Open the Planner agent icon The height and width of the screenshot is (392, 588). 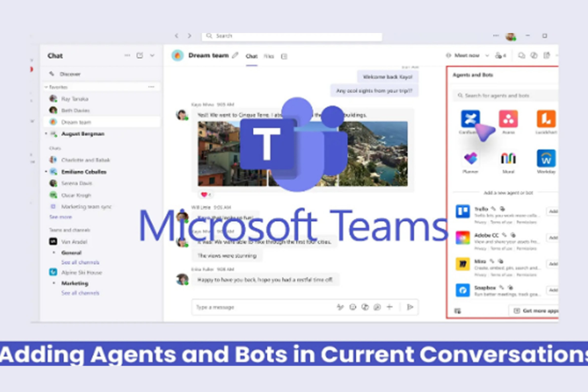(470, 159)
